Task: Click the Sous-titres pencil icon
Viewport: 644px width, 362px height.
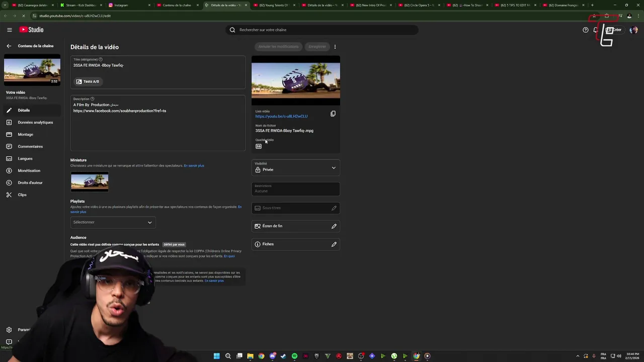Action: 334,208
